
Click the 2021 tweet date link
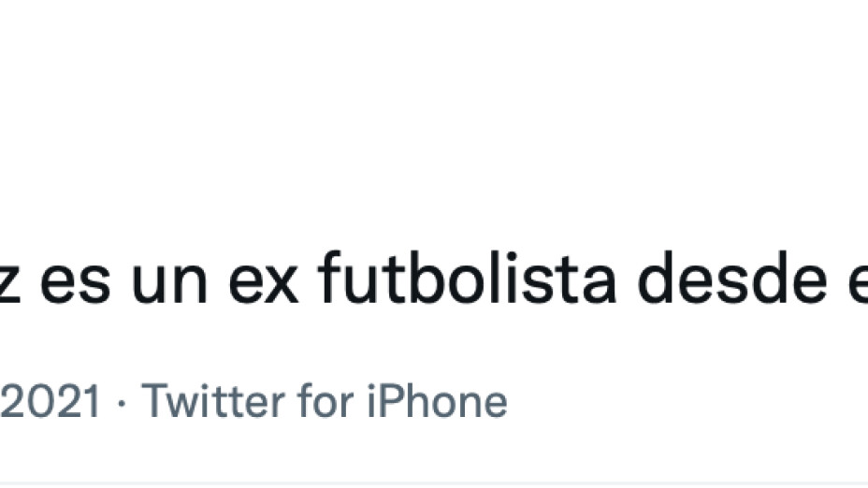tap(51, 401)
